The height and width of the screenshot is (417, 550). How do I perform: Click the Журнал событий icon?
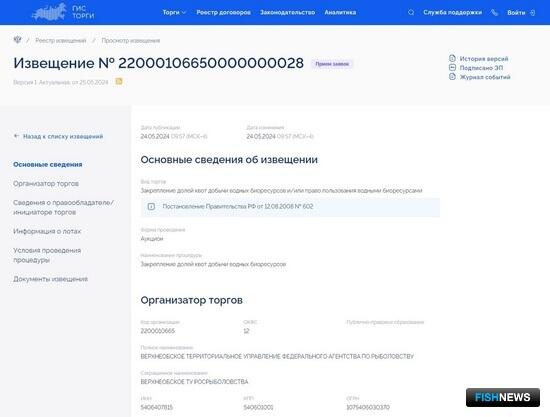[x=452, y=76]
